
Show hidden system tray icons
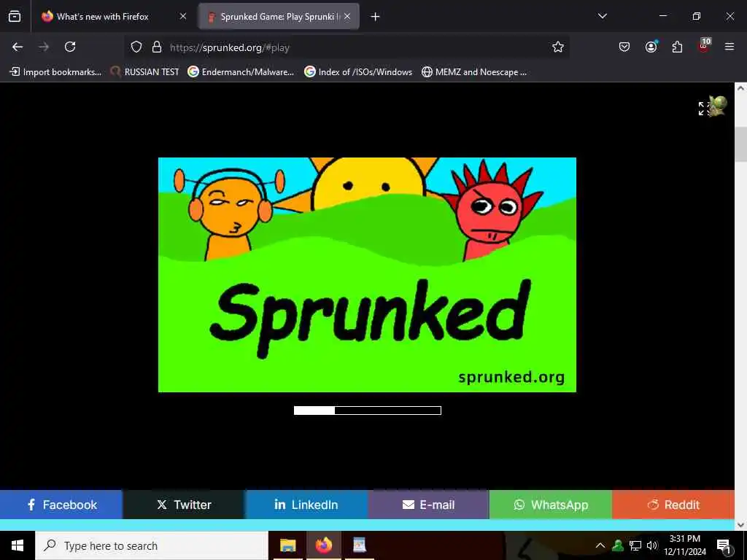[600, 545]
